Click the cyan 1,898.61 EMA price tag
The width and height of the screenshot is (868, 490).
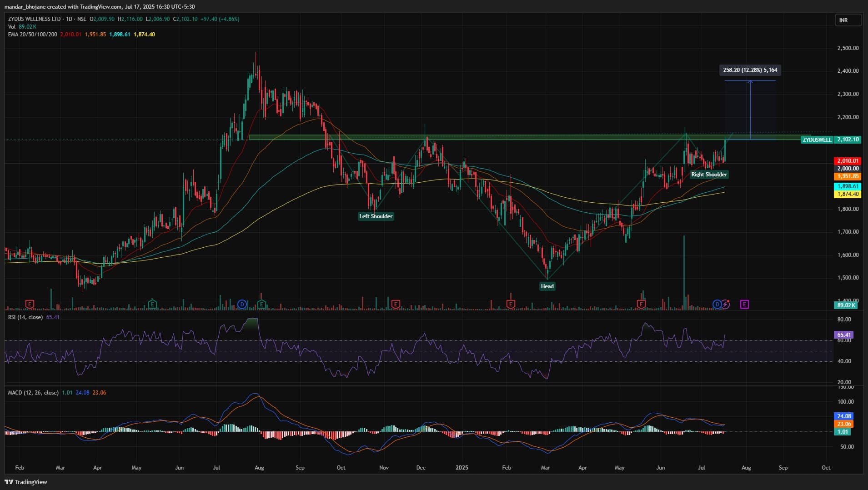coord(848,186)
